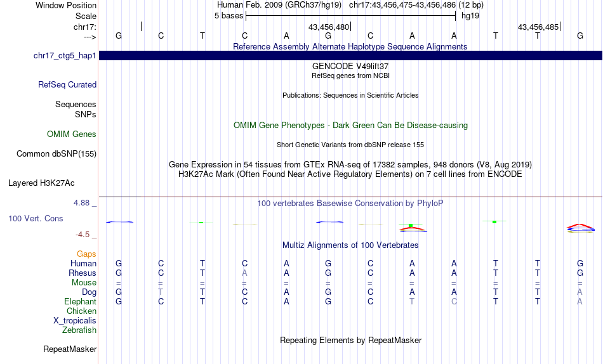
Task: Click the OMIM Gene Phenotypes track title
Action: click(350, 126)
